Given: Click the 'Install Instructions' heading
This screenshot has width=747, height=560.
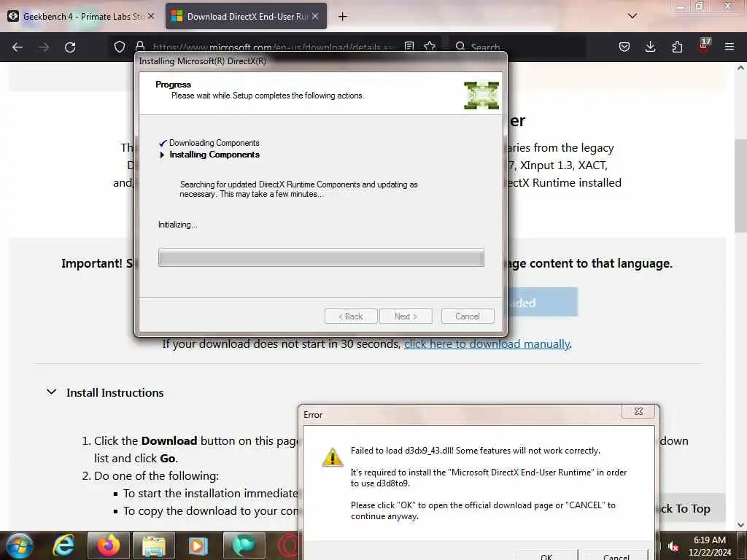Looking at the screenshot, I should click(x=115, y=392).
